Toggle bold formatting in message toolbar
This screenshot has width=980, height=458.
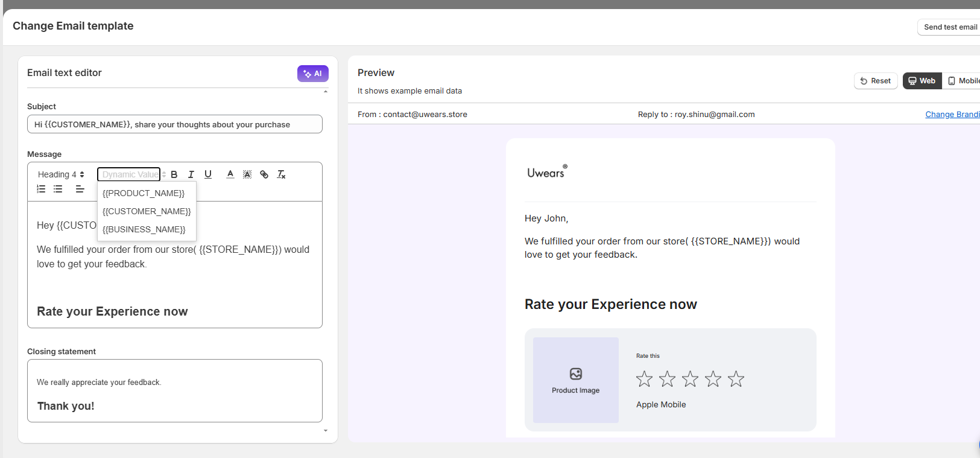click(174, 174)
